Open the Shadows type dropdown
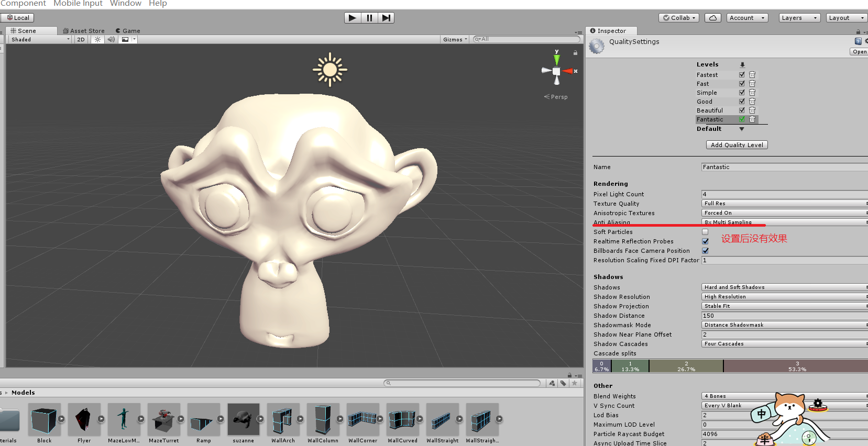Screen dimensions: 868x446 [x=785, y=287]
